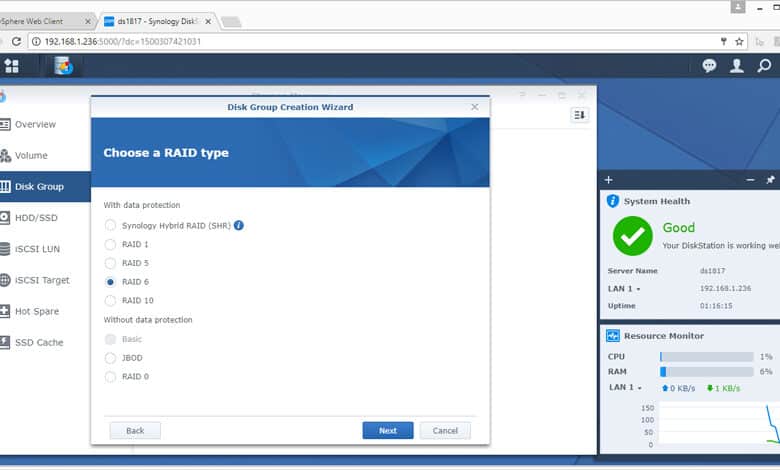This screenshot has width=780, height=470.
Task: Click the Next button
Action: click(x=388, y=431)
